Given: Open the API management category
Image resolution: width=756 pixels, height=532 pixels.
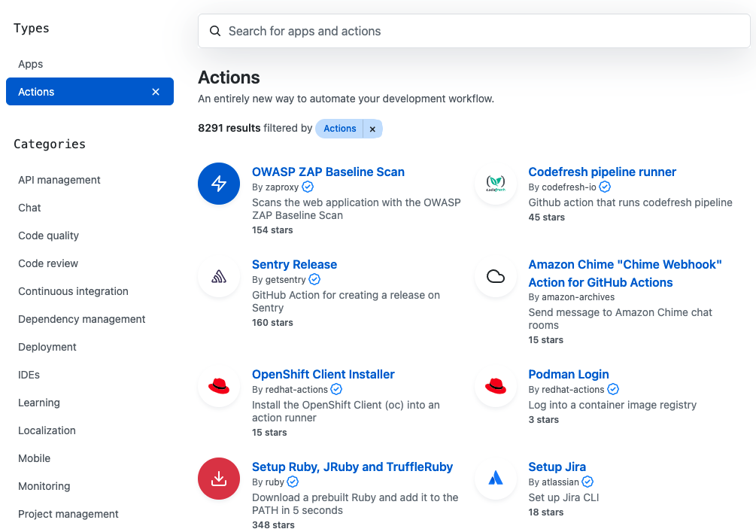Looking at the screenshot, I should click(59, 180).
